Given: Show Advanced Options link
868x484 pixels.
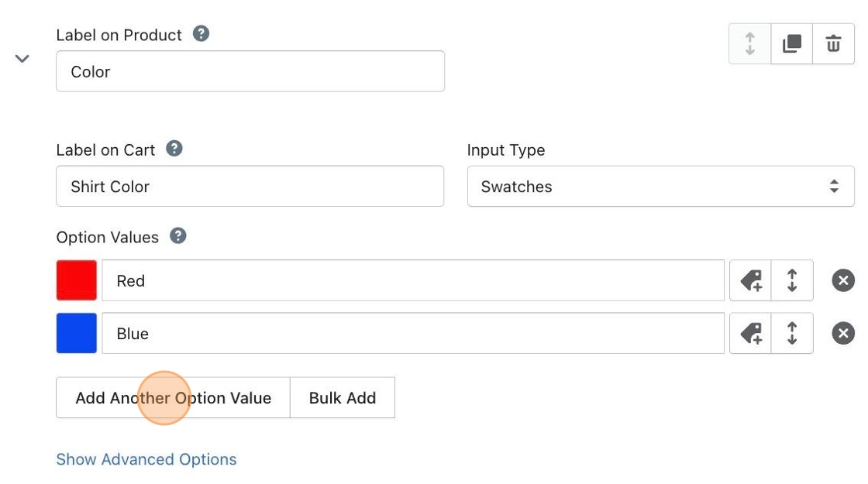Looking at the screenshot, I should click(146, 459).
